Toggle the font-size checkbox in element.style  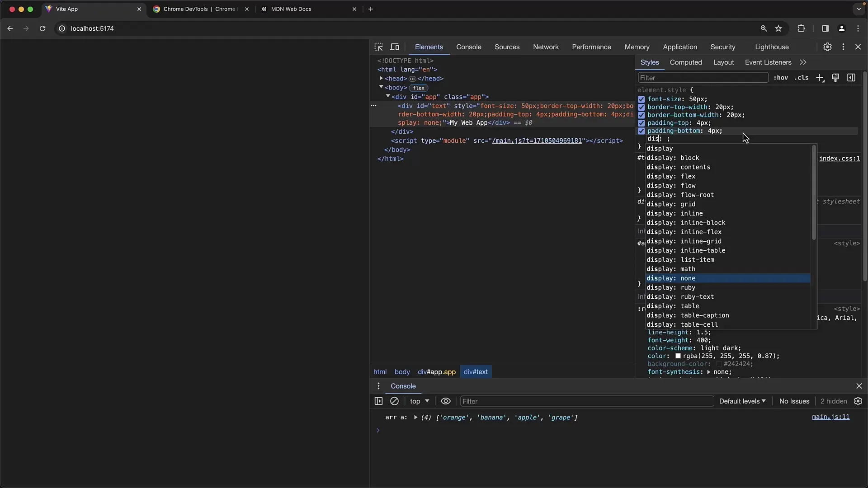[x=642, y=99]
